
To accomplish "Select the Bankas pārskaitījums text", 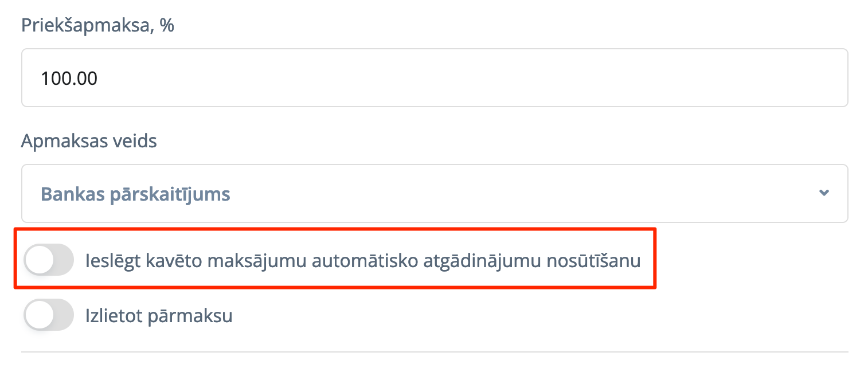I will [x=135, y=194].
